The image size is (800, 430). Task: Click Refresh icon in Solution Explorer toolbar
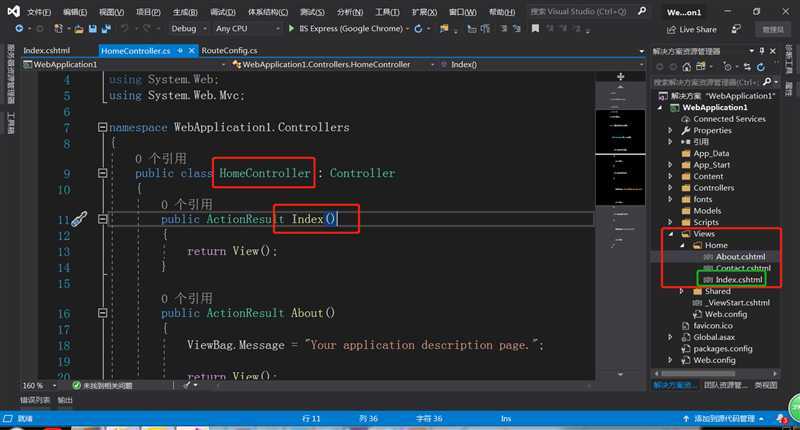click(x=761, y=67)
